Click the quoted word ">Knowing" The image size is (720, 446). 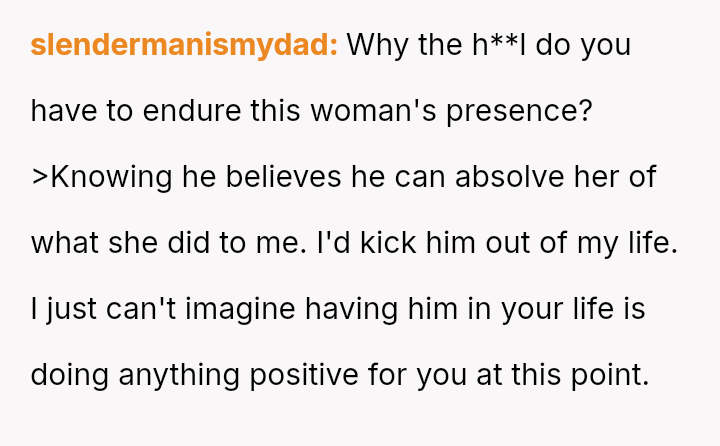click(x=103, y=177)
